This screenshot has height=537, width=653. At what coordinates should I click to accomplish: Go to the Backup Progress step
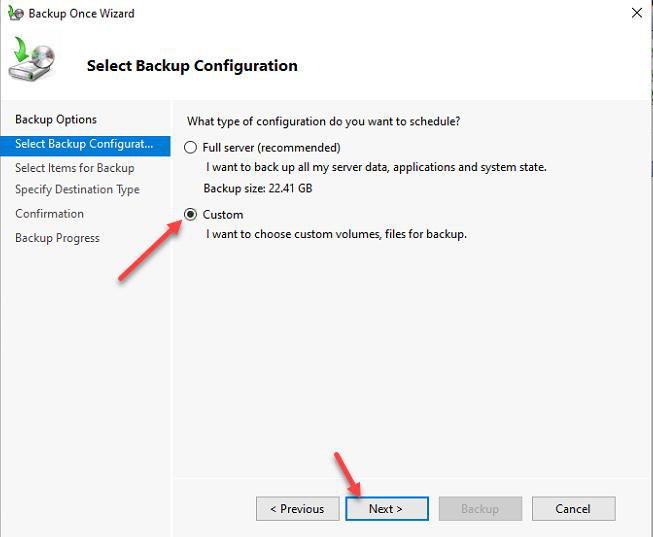[x=57, y=238]
